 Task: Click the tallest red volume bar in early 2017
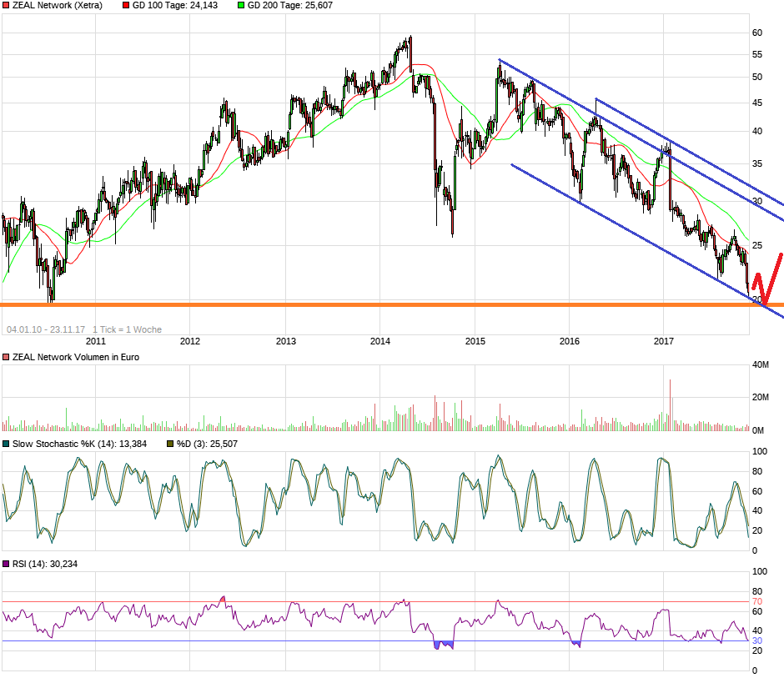670,405
